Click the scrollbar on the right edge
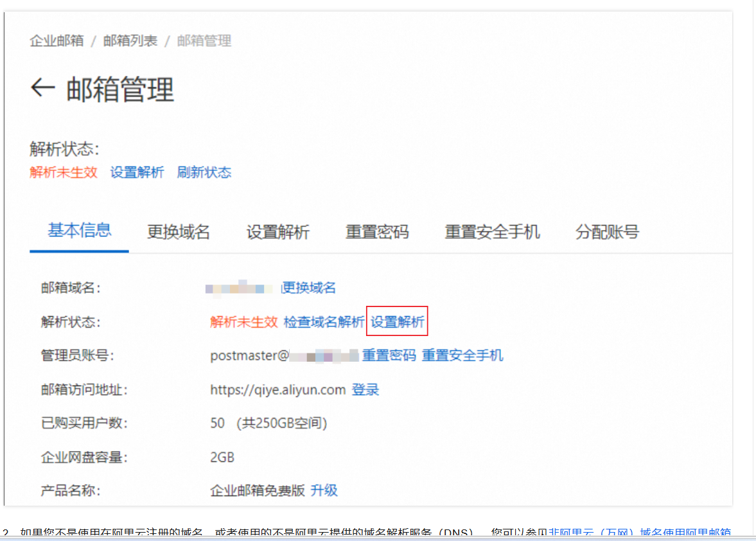 [752, 257]
